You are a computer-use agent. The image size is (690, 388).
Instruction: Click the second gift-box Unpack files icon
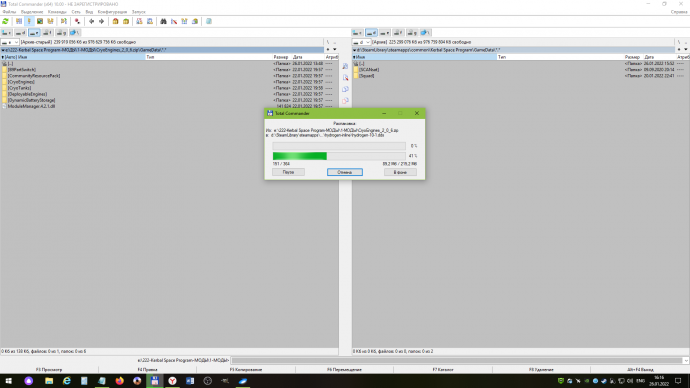pyautogui.click(x=126, y=21)
